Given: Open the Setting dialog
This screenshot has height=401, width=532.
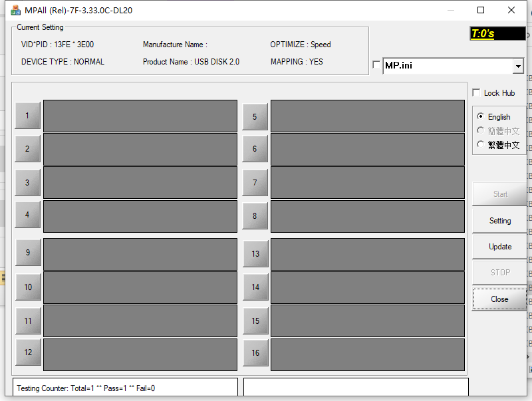Looking at the screenshot, I should point(499,221).
